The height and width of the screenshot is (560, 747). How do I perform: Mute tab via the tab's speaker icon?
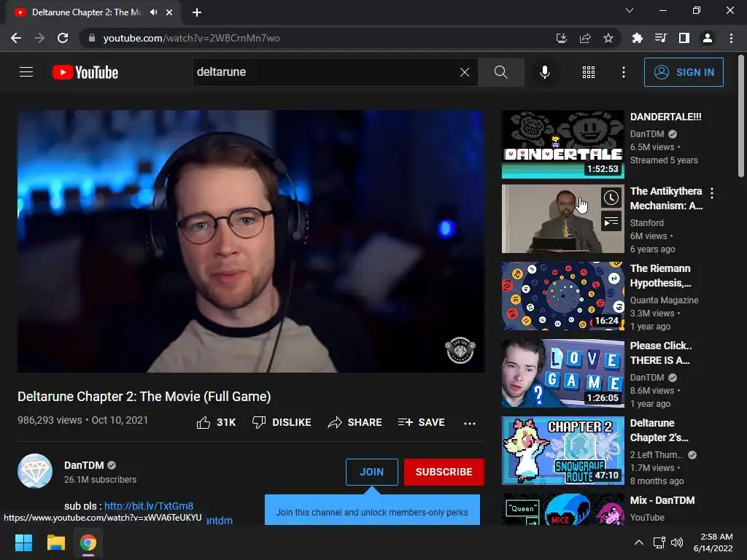coord(153,12)
